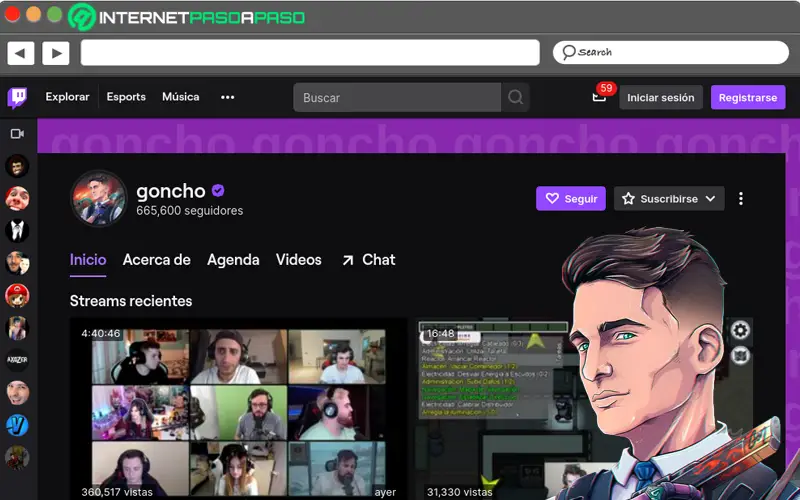Open the red-faced avatar channel in the sidebar
This screenshot has width=800, height=500.
[x=17, y=198]
